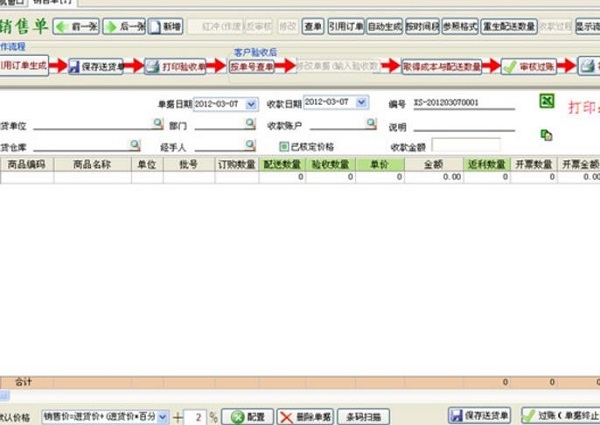Click the 经手人 lookup magnifier icon
600x425 pixels.
tap(250, 144)
